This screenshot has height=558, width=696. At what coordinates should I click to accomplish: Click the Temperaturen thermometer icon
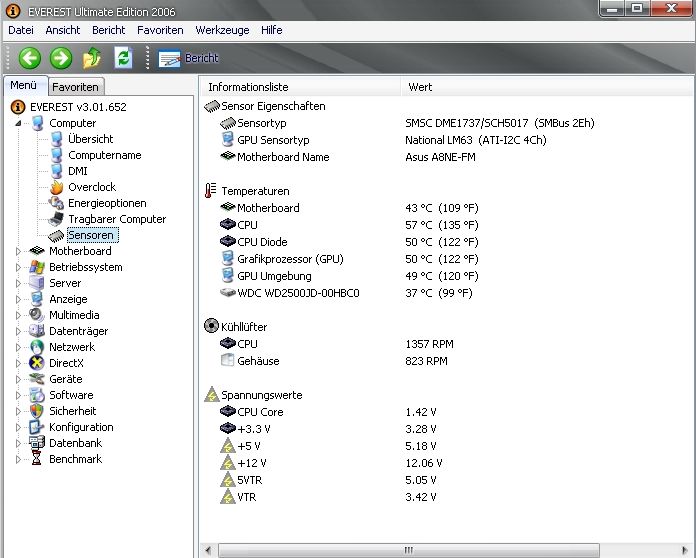(210, 191)
